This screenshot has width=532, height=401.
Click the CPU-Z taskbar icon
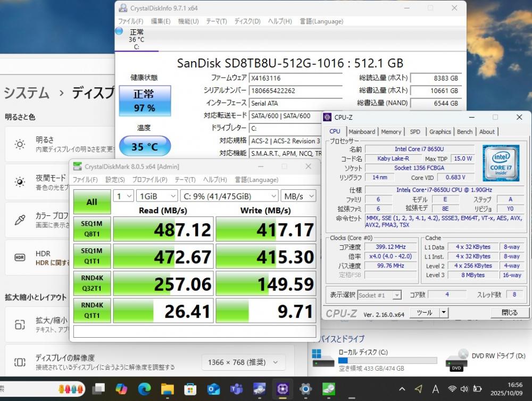282,389
